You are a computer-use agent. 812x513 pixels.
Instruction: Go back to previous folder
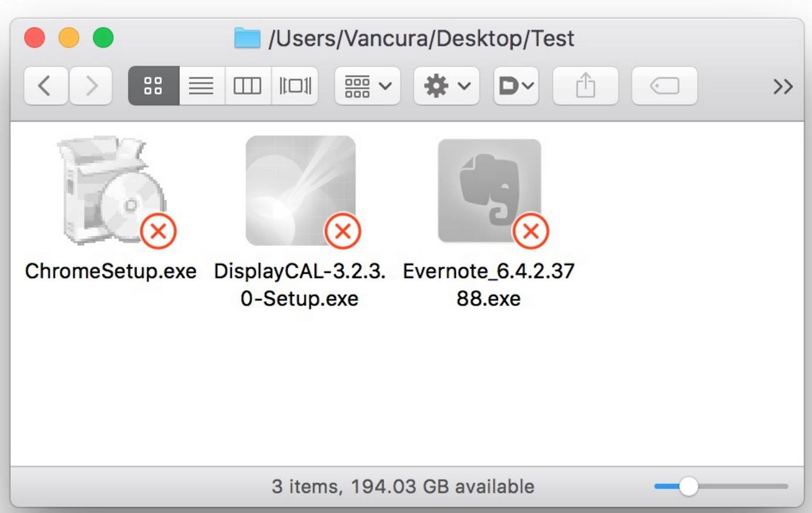[x=46, y=86]
